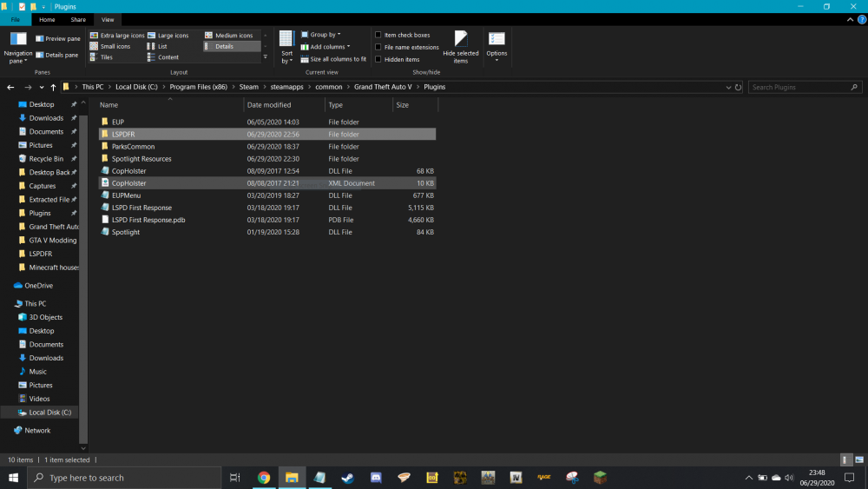Switch to large thumbnails view button in status bar
The width and height of the screenshot is (868, 489).
[859, 459]
